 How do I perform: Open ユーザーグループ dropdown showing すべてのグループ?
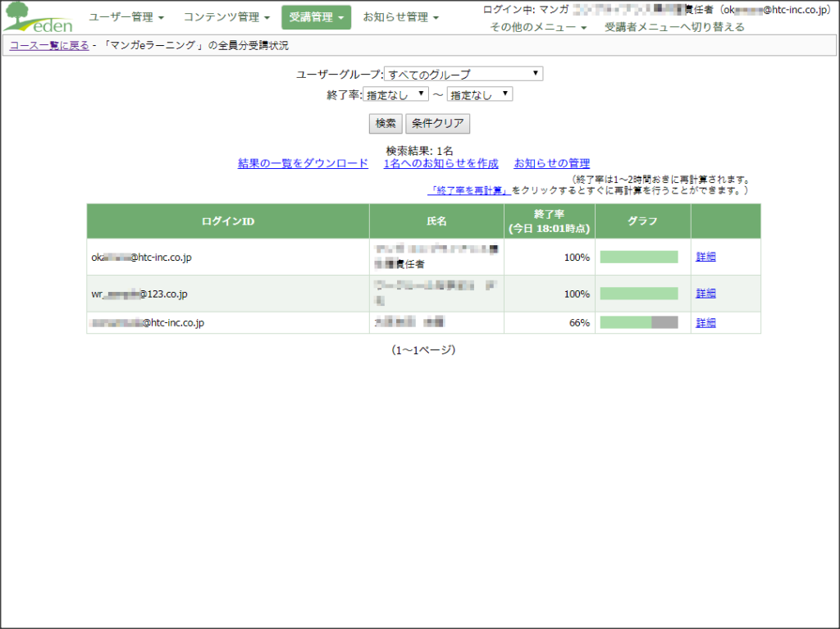pos(463,74)
